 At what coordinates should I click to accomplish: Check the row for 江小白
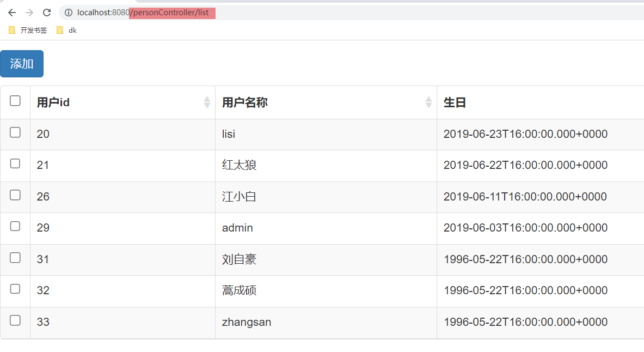(15, 195)
